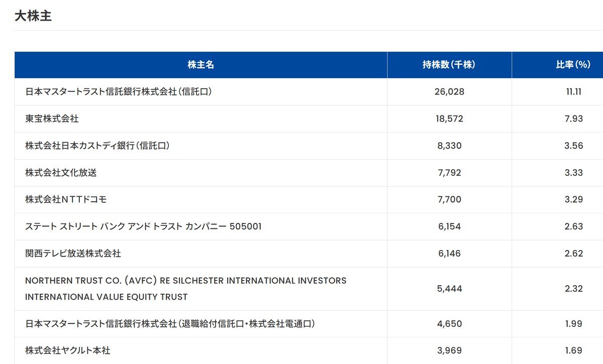Select the 18,572 share count value

449,119
